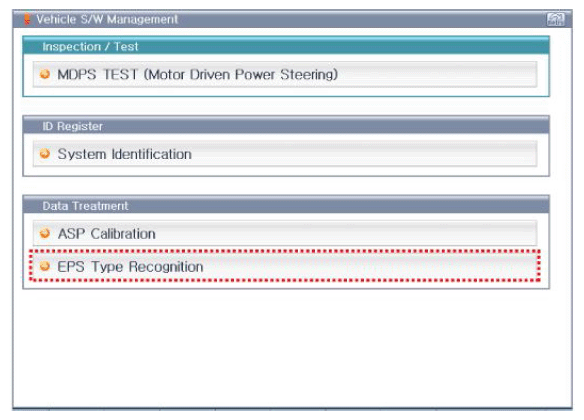
Task: Click the Vehicle S/W Management title text
Action: pos(107,19)
